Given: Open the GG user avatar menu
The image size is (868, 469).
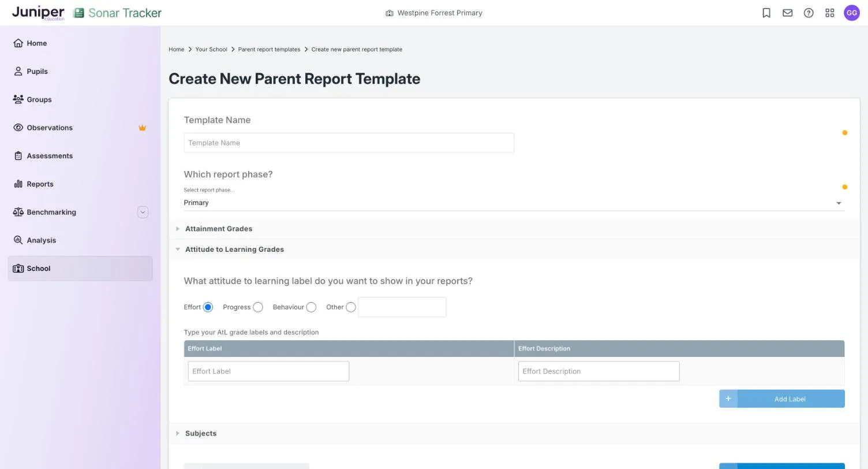Looking at the screenshot, I should click(x=852, y=13).
